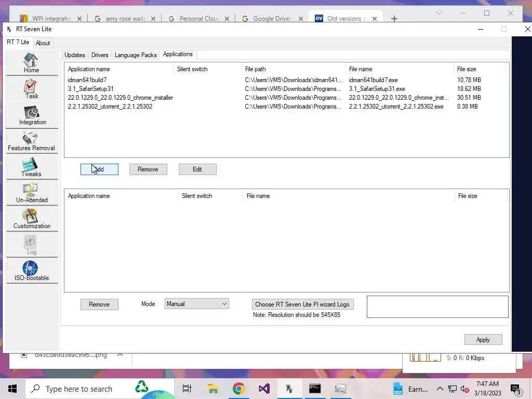This screenshot has height=399, width=532.
Task: Click the Apply button
Action: tap(483, 340)
